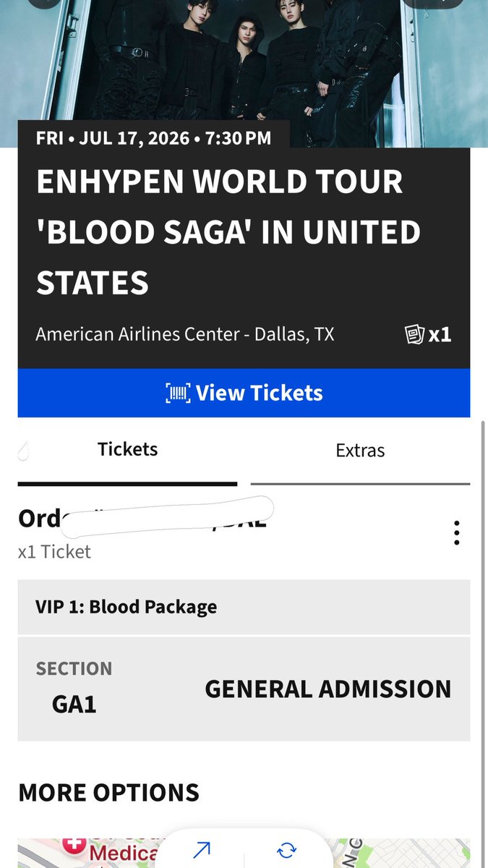Image resolution: width=488 pixels, height=868 pixels.
Task: Tap the diagonal arrow icon at bottom
Action: point(202,851)
